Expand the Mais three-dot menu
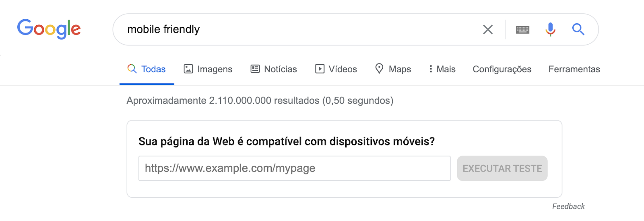Viewport: 644px width, 221px height. (x=442, y=69)
